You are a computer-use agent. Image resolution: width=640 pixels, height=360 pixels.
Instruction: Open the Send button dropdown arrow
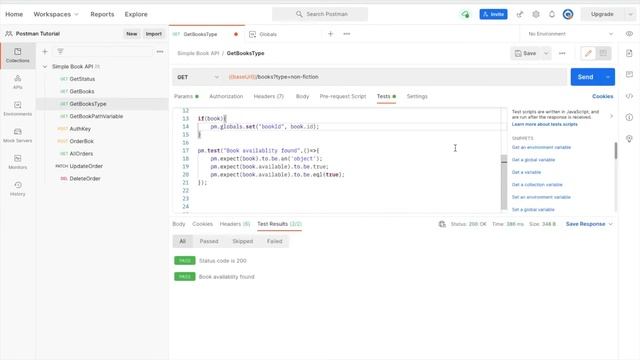608,77
